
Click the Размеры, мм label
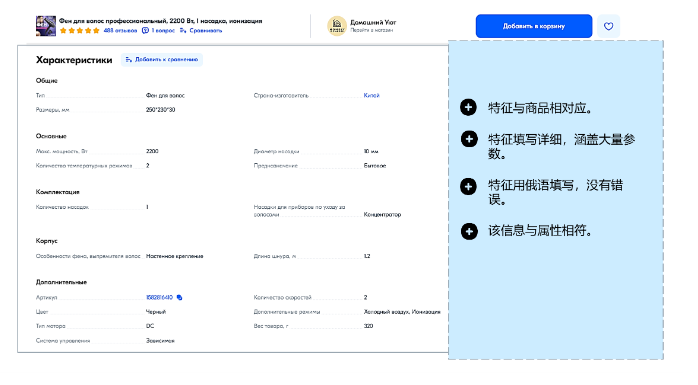53,109
